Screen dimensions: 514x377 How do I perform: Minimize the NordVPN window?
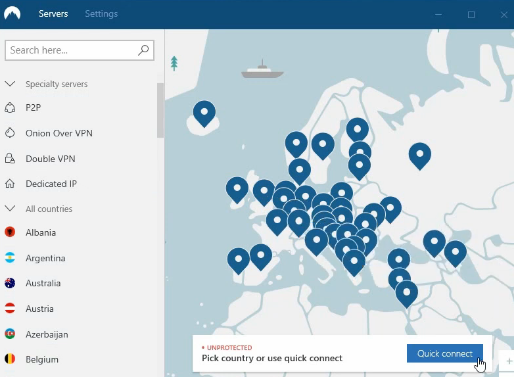(438, 14)
